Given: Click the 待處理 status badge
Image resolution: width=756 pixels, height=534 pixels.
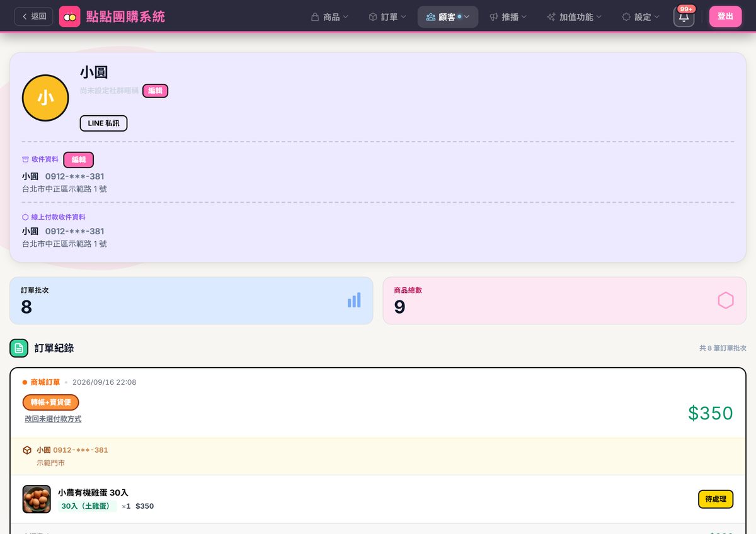Looking at the screenshot, I should coord(716,499).
